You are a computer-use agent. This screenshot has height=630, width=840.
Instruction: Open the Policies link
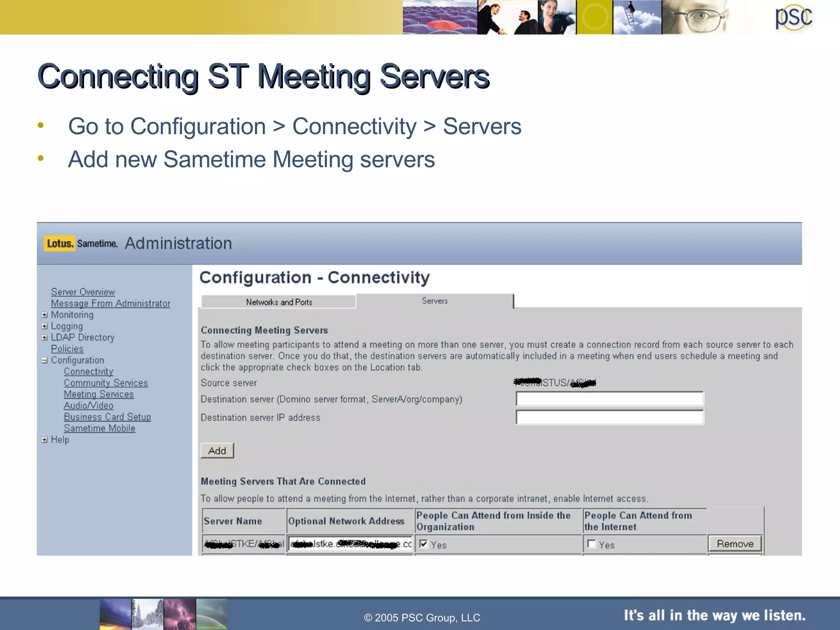(x=67, y=349)
